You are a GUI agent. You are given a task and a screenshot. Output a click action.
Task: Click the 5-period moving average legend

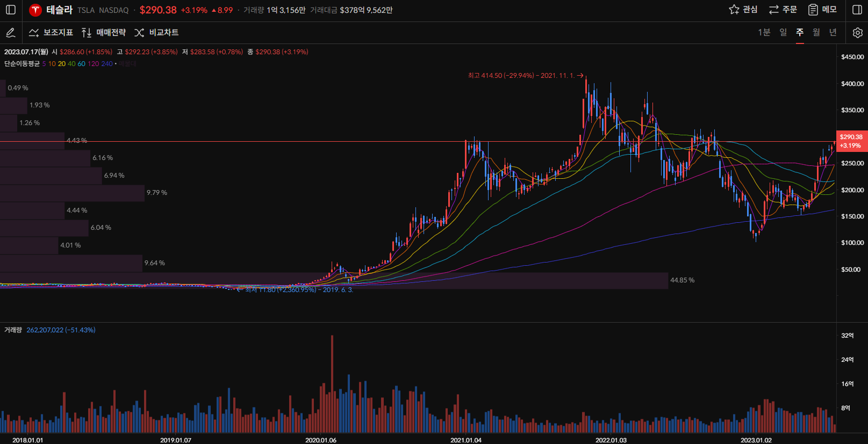tap(44, 64)
